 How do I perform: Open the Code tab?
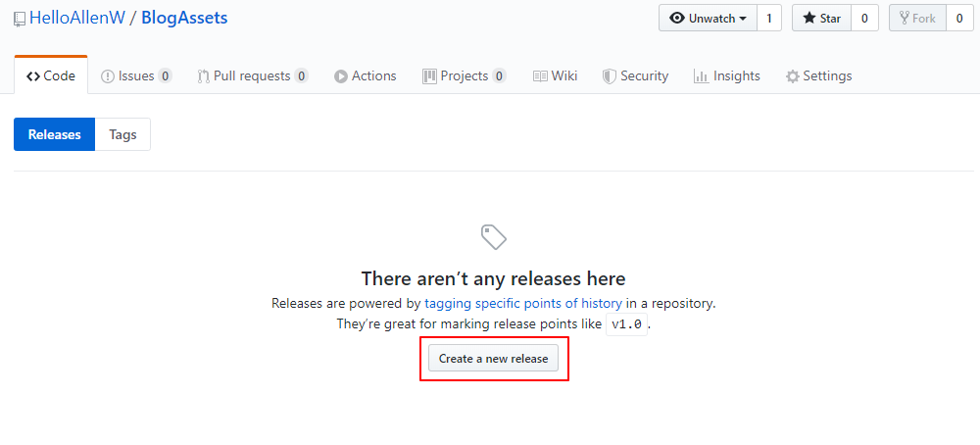point(51,75)
